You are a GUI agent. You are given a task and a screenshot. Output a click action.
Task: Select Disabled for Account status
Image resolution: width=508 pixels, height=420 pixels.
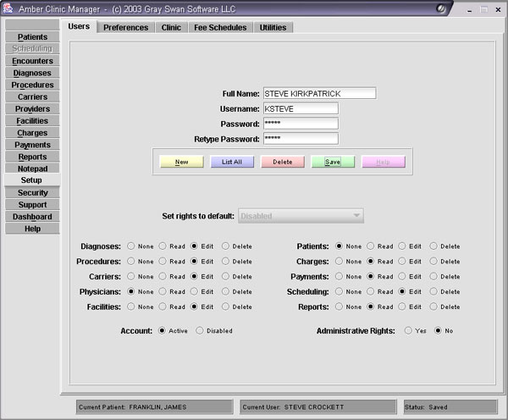(200, 330)
